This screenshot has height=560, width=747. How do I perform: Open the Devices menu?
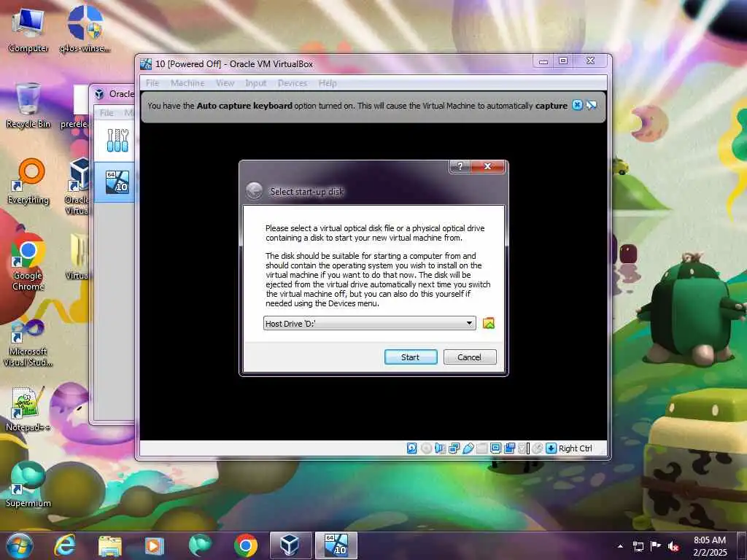click(292, 83)
